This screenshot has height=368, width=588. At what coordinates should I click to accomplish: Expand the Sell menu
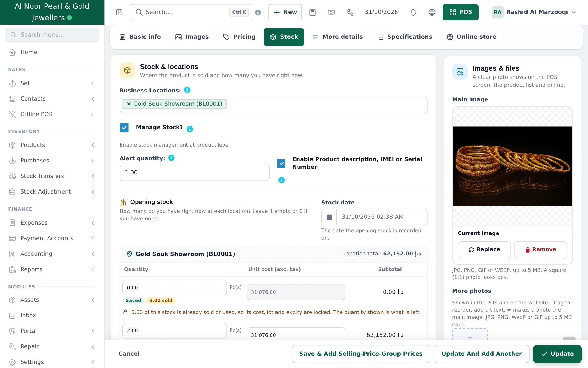(x=52, y=83)
